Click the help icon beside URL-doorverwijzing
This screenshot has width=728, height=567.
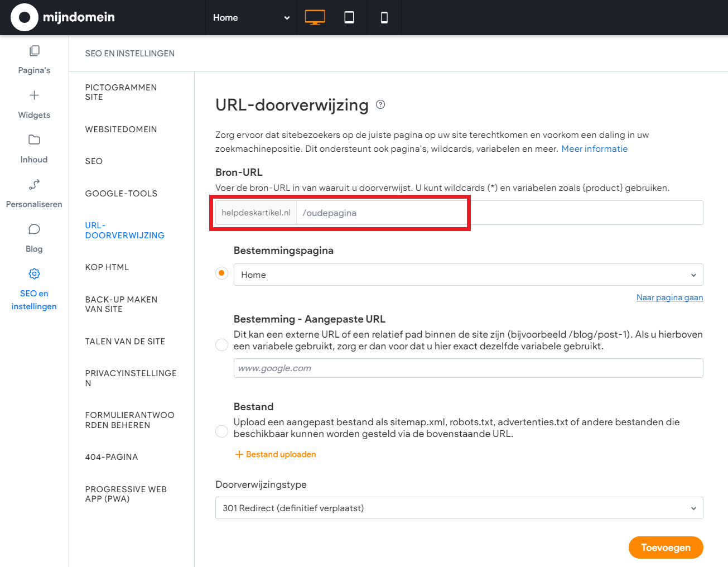coord(380,104)
